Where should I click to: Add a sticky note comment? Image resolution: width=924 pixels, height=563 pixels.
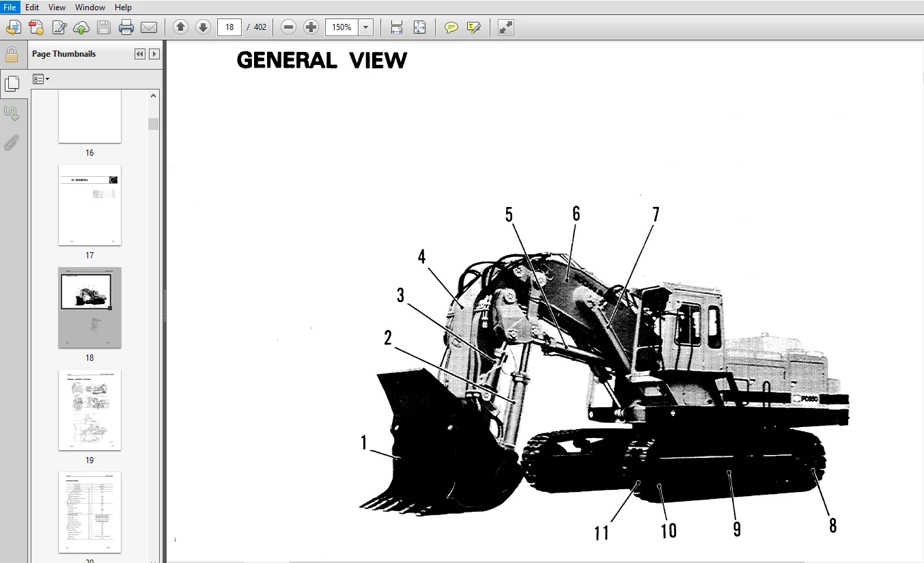pos(451,27)
